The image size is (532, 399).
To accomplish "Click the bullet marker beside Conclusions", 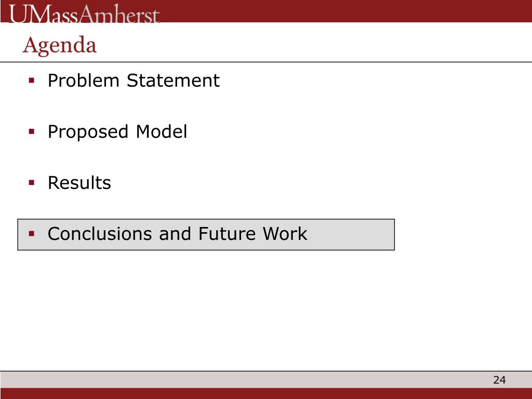I will coord(32,234).
